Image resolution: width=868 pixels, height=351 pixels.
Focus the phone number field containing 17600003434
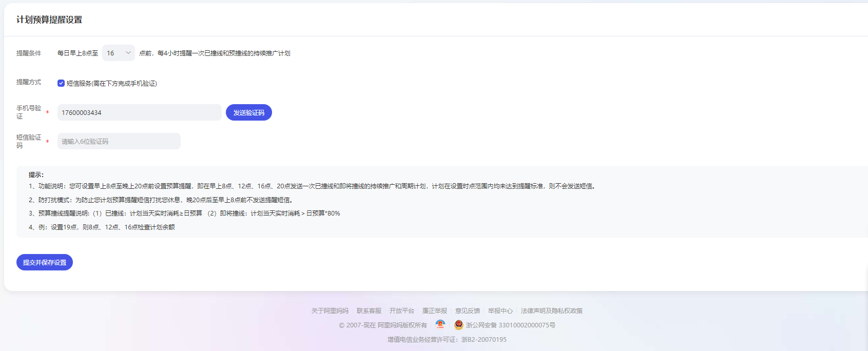tap(139, 112)
